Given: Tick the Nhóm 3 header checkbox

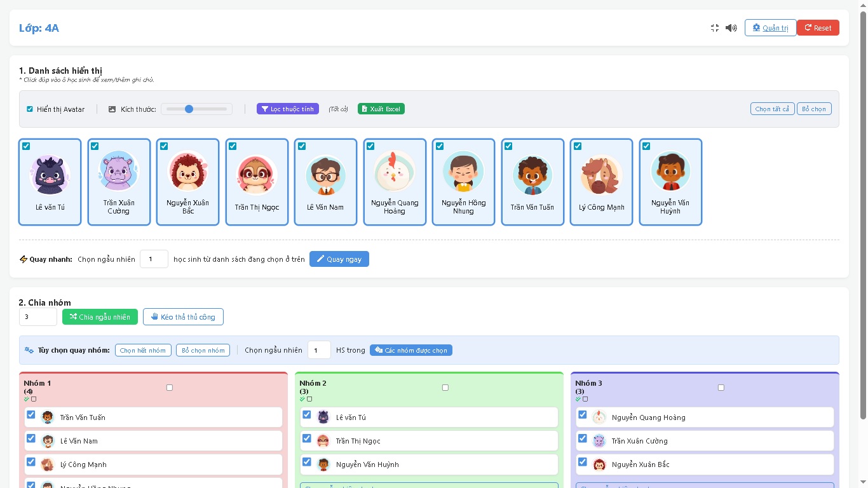Looking at the screenshot, I should (x=721, y=388).
